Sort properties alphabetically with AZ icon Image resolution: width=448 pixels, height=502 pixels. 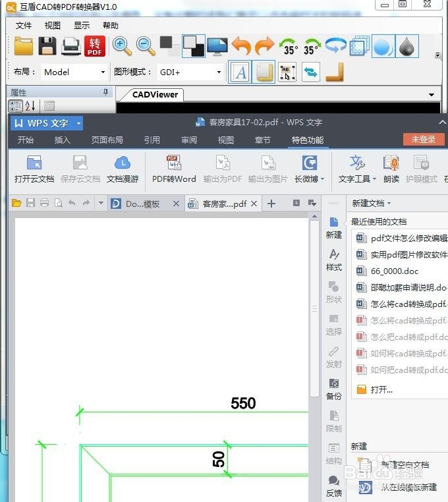pos(30,106)
